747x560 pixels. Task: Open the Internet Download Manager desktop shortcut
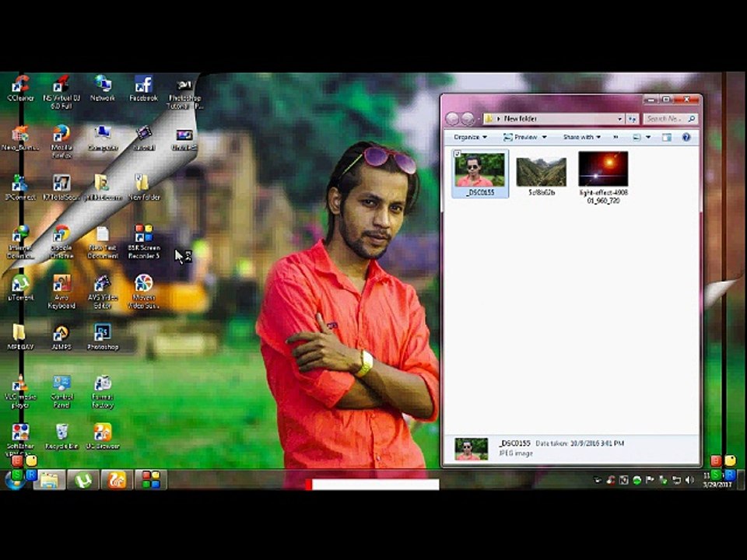(20, 241)
